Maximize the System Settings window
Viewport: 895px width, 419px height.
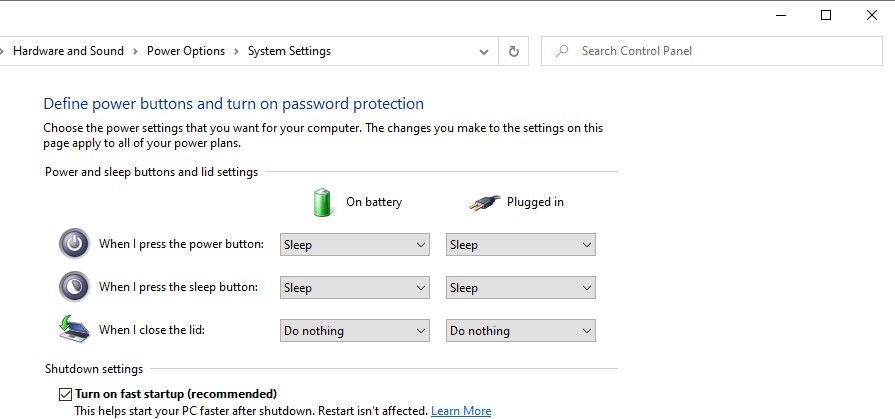point(826,15)
